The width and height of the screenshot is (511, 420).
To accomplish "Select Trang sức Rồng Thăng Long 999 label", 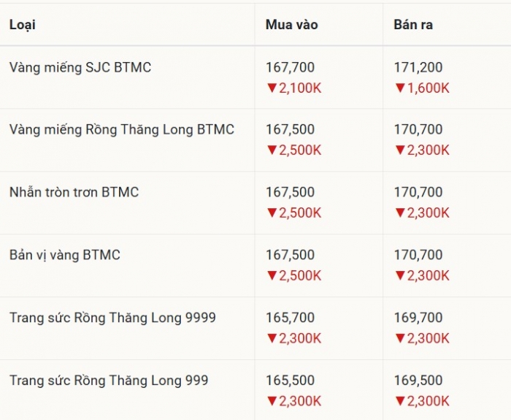I will [109, 381].
